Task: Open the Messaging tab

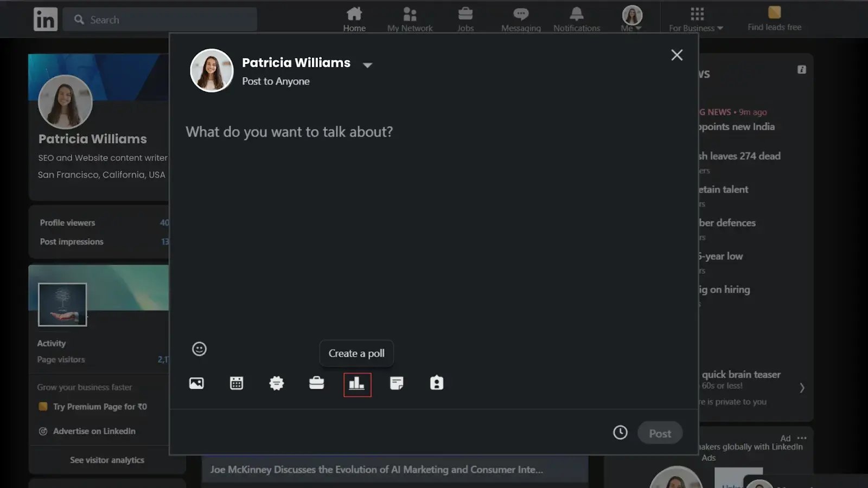Action: (521, 19)
